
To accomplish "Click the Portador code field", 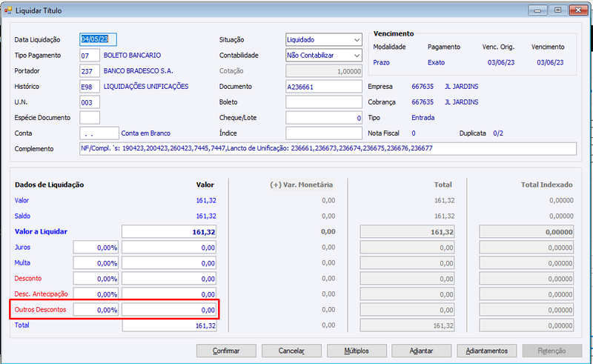I will 90,70.
